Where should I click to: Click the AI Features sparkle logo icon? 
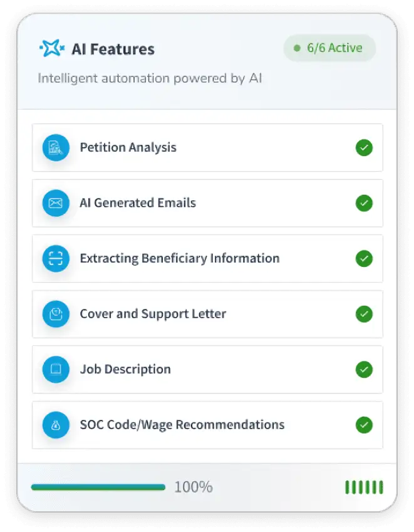click(52, 49)
